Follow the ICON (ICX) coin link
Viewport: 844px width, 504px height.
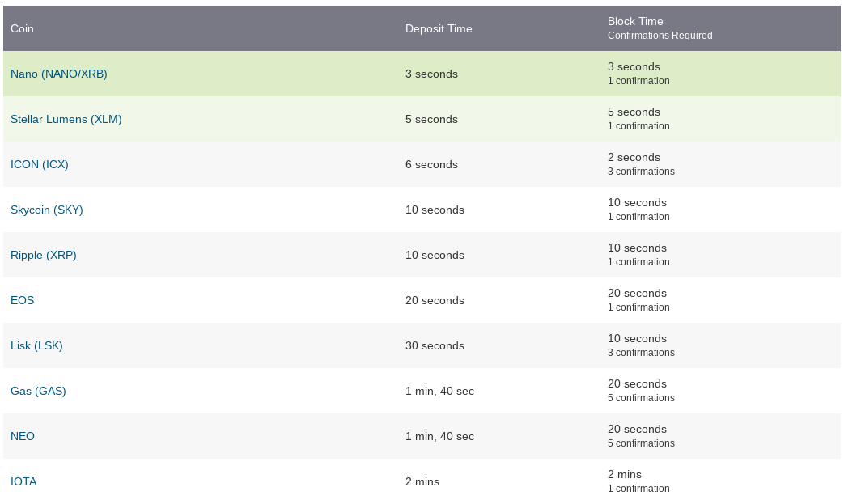pyautogui.click(x=40, y=164)
